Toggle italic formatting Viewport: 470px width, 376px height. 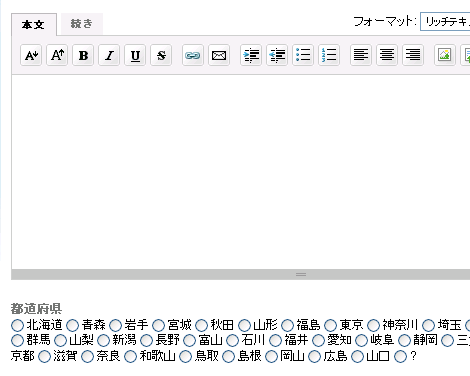(x=109, y=55)
